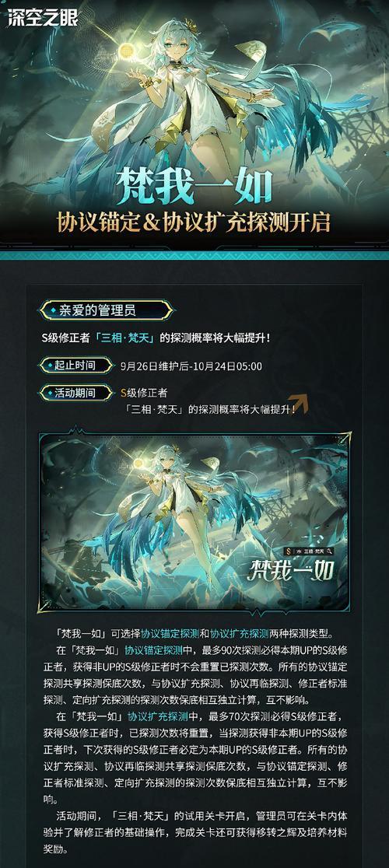Click the diamond icon beside 活动期间
This screenshot has width=389, height=868.
tap(50, 393)
